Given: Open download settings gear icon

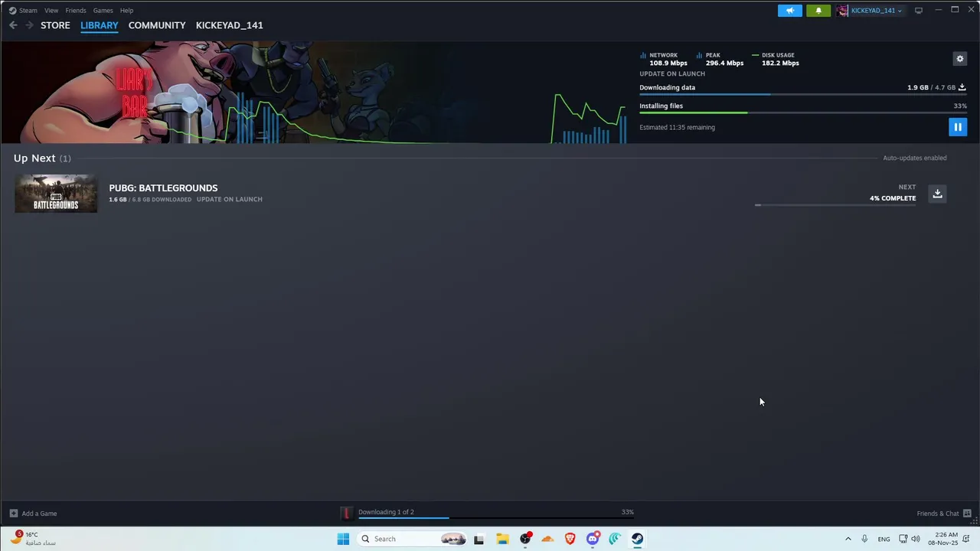Looking at the screenshot, I should coord(959,59).
